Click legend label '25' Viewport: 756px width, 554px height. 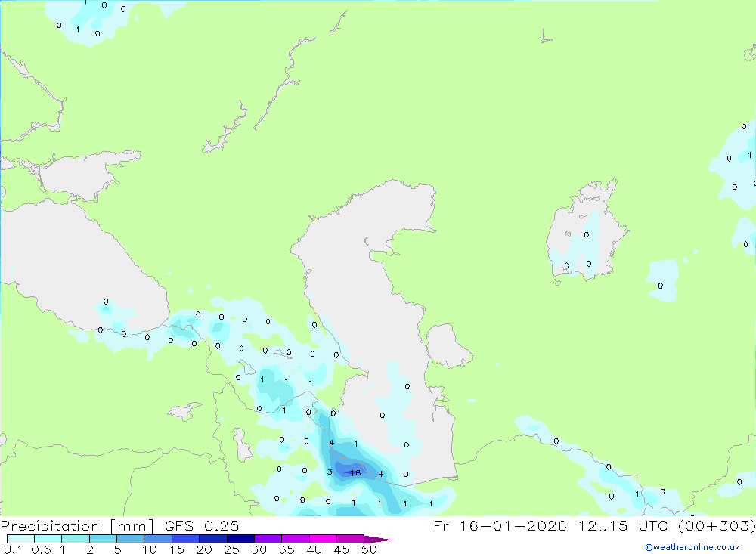[x=231, y=549]
